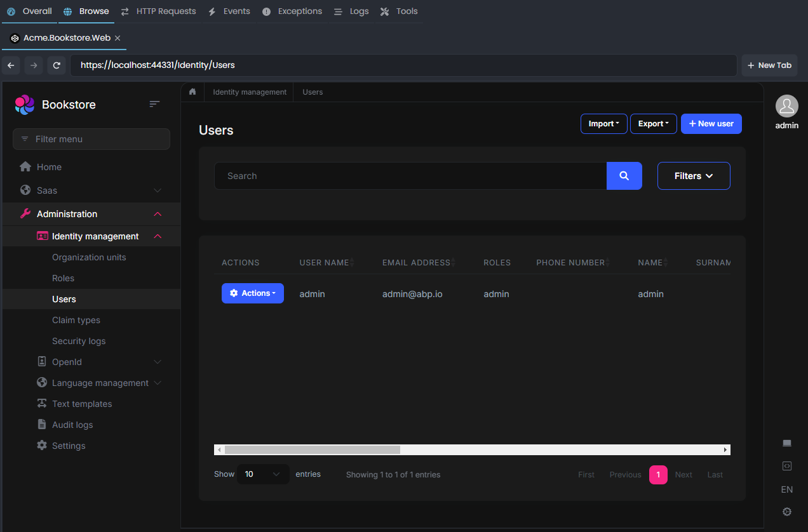Open the Identity management section icon
The height and width of the screenshot is (532, 808).
tap(42, 236)
